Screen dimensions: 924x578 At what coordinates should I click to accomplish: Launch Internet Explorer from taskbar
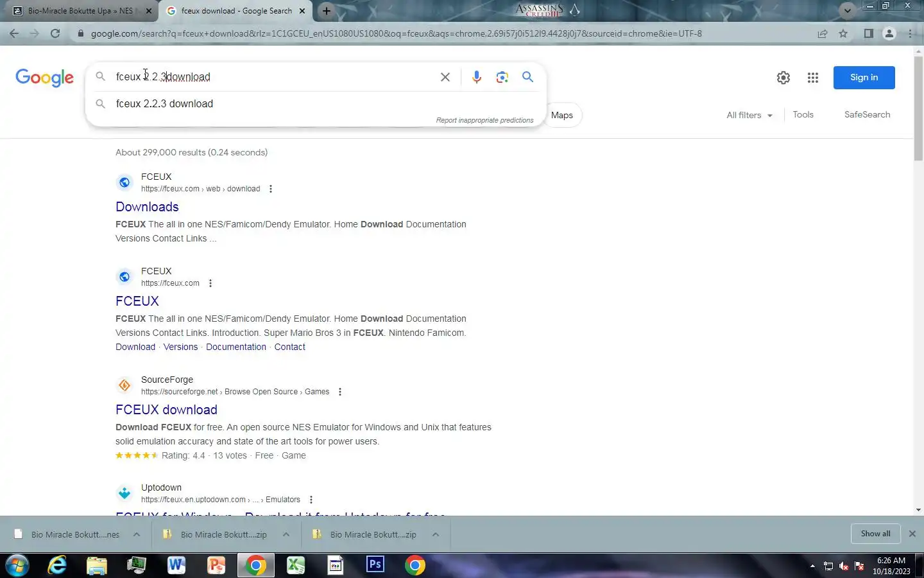[x=58, y=566]
